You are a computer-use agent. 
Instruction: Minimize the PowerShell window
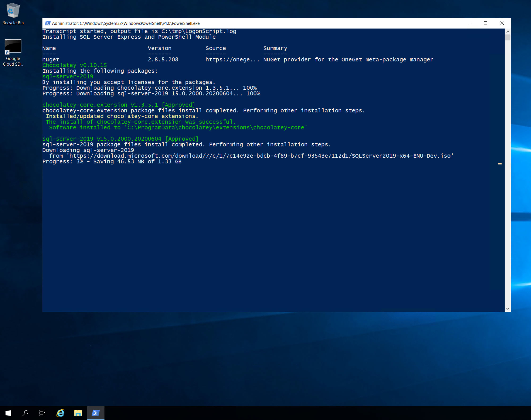pyautogui.click(x=469, y=23)
